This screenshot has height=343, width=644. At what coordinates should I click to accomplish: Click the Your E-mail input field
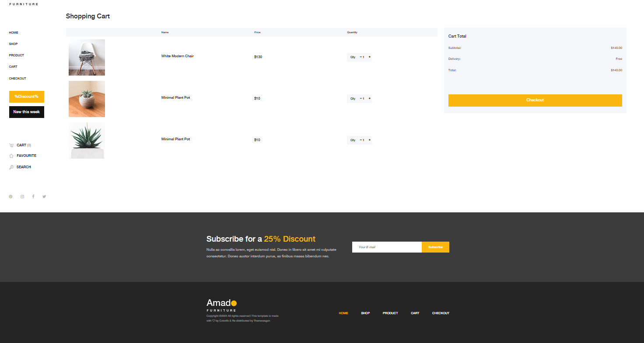click(x=387, y=247)
